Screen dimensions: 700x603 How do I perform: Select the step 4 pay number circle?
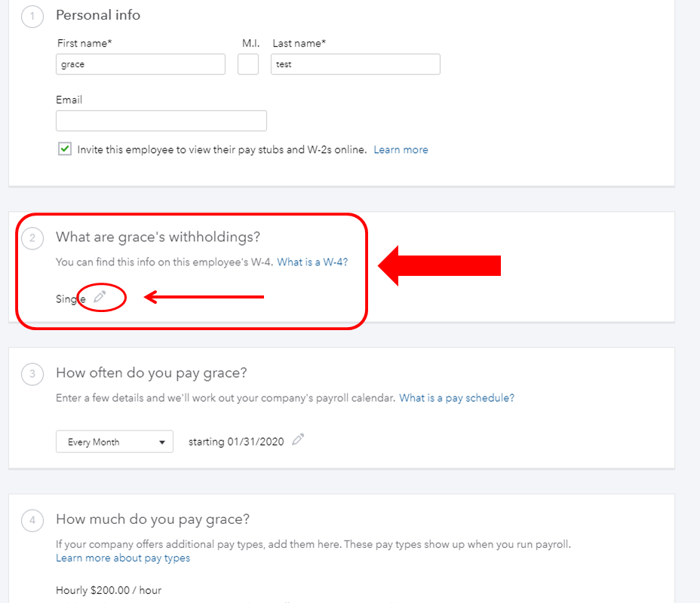[x=32, y=520]
